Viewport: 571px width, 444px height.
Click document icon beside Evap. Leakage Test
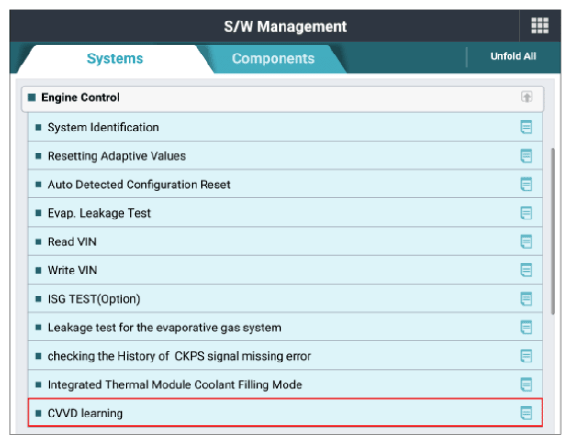(526, 213)
